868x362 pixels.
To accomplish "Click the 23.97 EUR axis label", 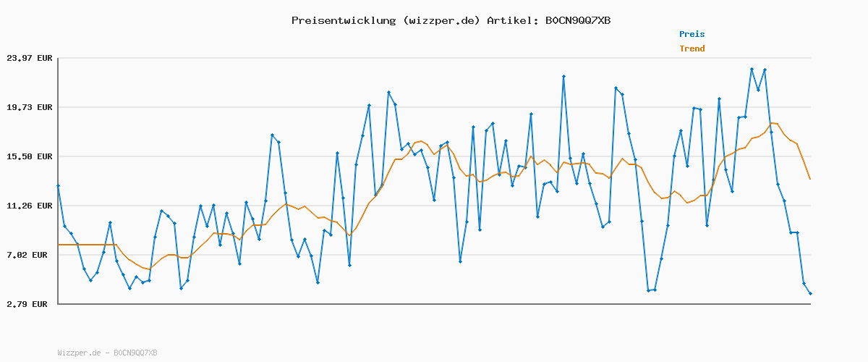I will coord(30,58).
